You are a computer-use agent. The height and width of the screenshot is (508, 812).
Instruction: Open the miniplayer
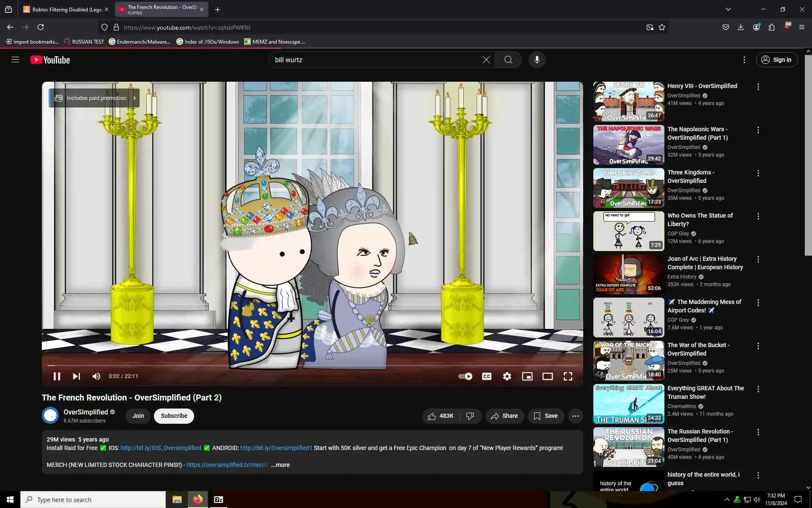(x=527, y=376)
